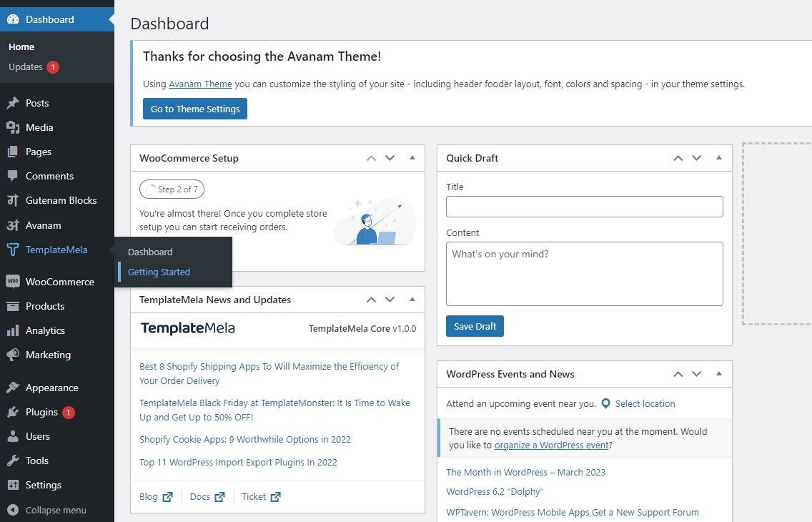The image size is (812, 522).
Task: Click the Tools wrench icon
Action: (x=13, y=461)
